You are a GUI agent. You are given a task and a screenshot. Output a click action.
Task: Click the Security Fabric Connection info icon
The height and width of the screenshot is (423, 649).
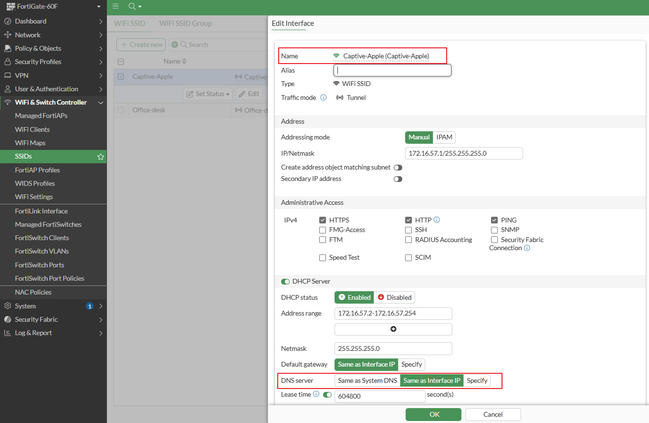(527, 248)
